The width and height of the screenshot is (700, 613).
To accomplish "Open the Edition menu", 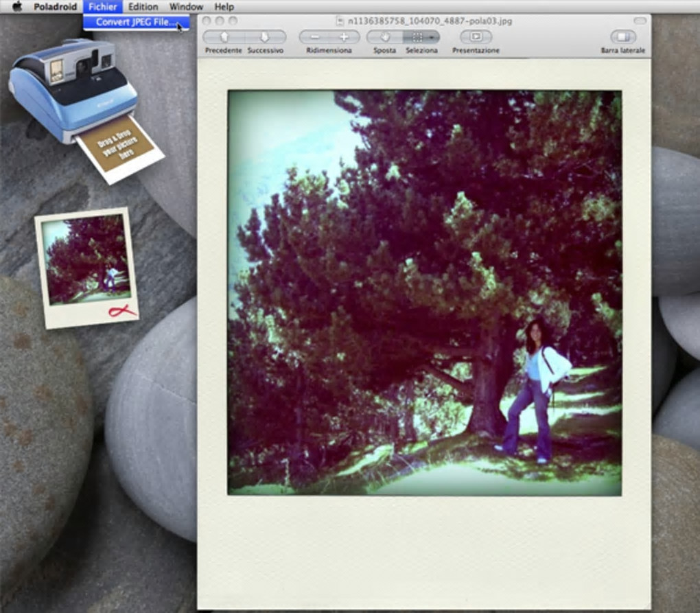I will click(143, 7).
